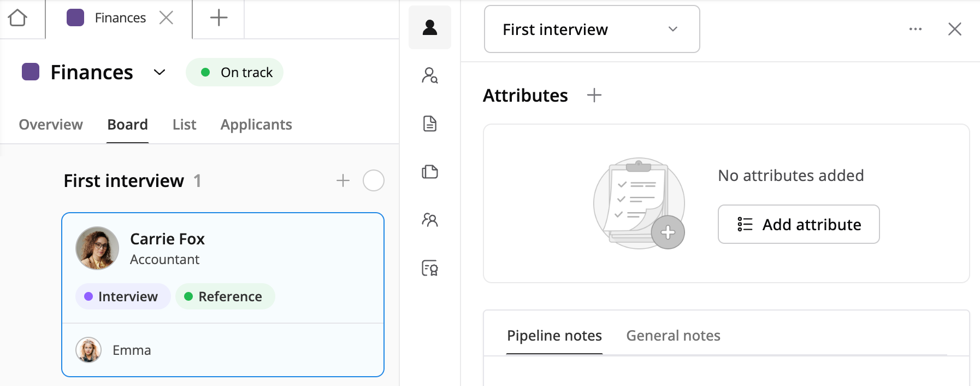Expand the Finances title dropdown chevron
Screen dimensions: 980x386
click(159, 72)
